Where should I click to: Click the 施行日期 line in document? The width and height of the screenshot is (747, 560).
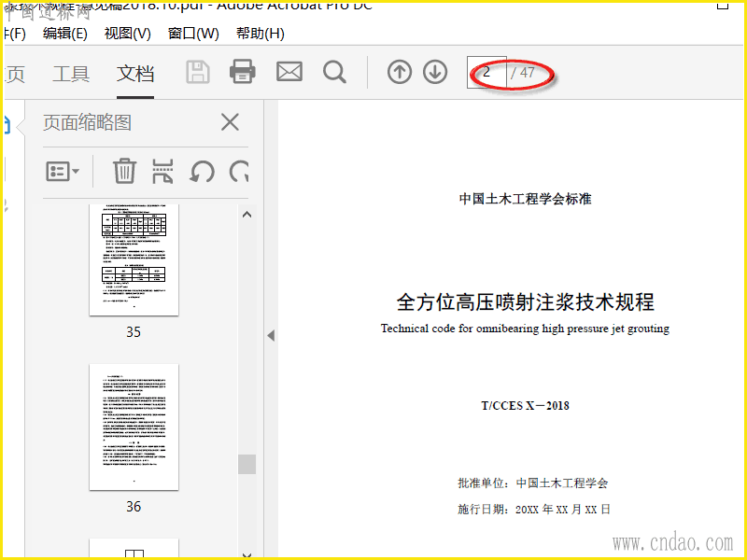click(x=534, y=510)
